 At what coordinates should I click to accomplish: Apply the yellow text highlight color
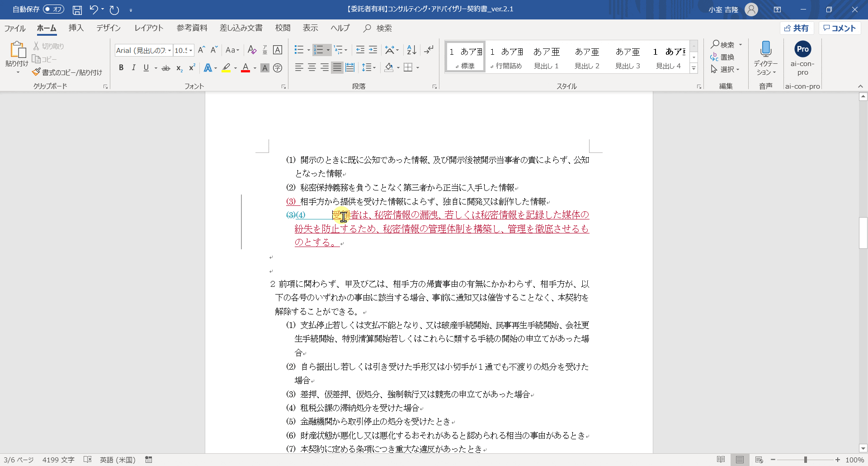point(226,68)
